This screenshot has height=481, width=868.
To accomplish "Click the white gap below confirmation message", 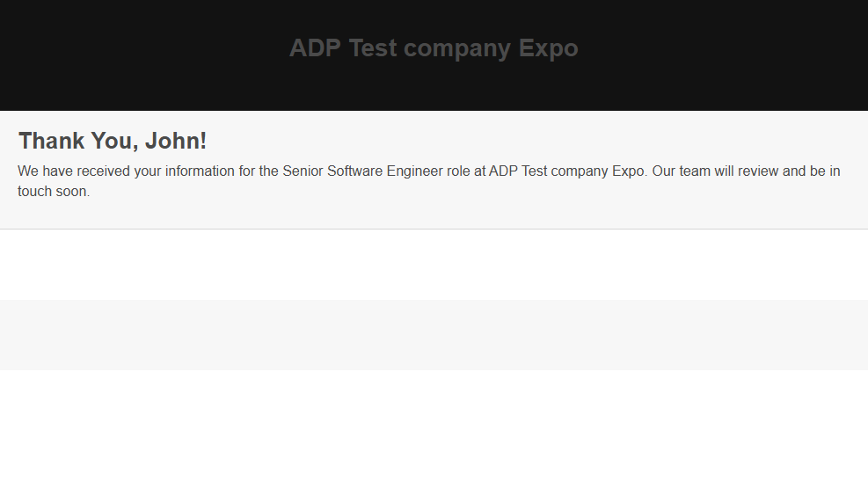I will [x=434, y=265].
